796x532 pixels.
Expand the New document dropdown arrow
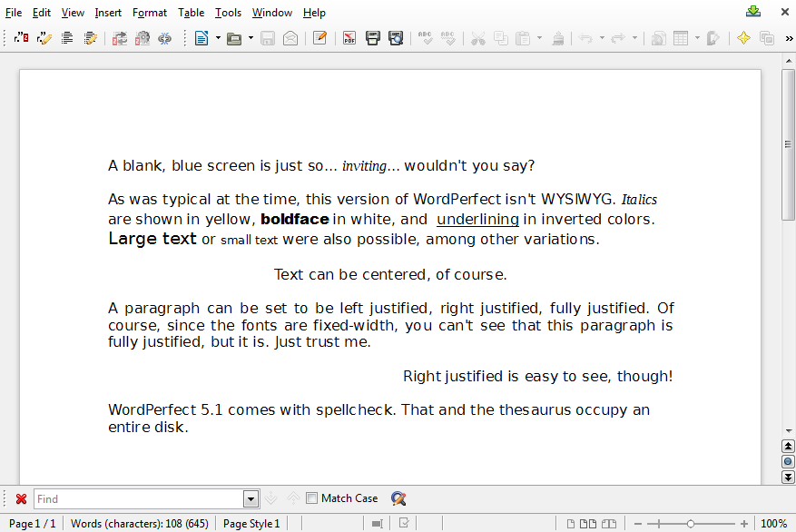click(218, 38)
